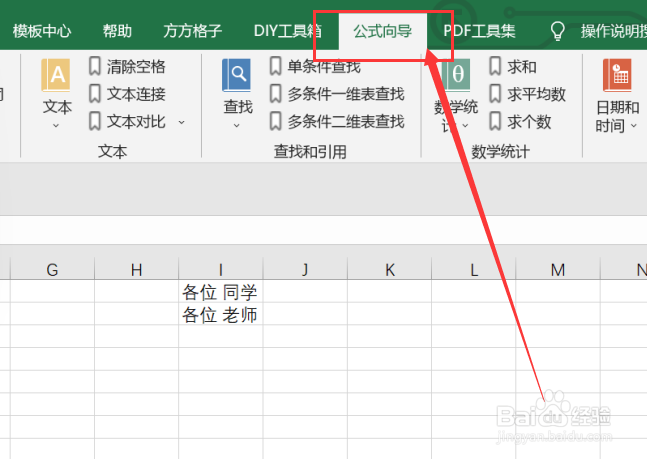Expand the dropdown arrow under 查找 button
Image resolution: width=647 pixels, height=459 pixels.
(x=236, y=125)
